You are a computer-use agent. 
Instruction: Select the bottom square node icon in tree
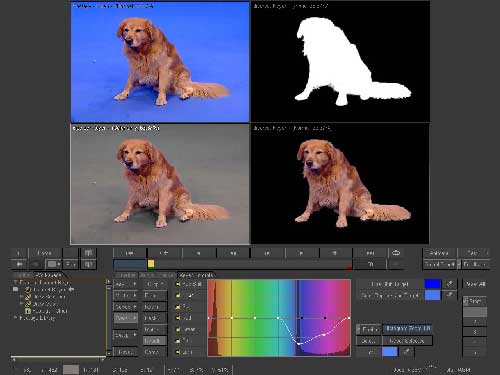point(28,311)
